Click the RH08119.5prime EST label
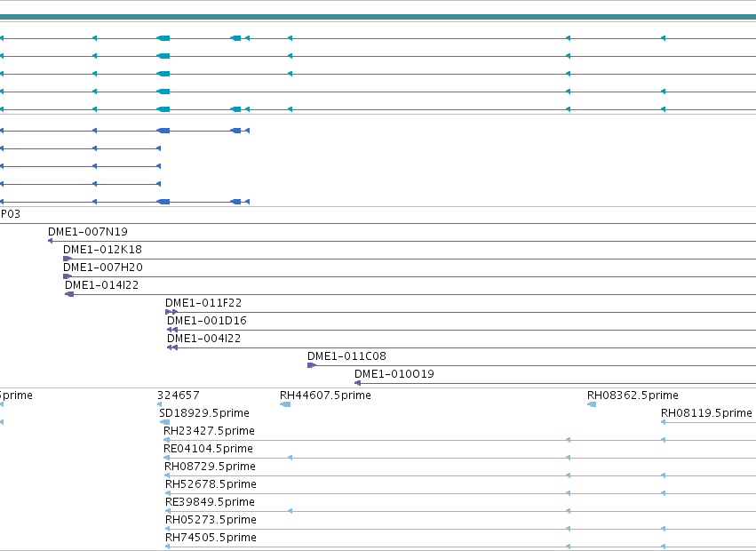Screen dimensions: 756x551 pos(706,413)
